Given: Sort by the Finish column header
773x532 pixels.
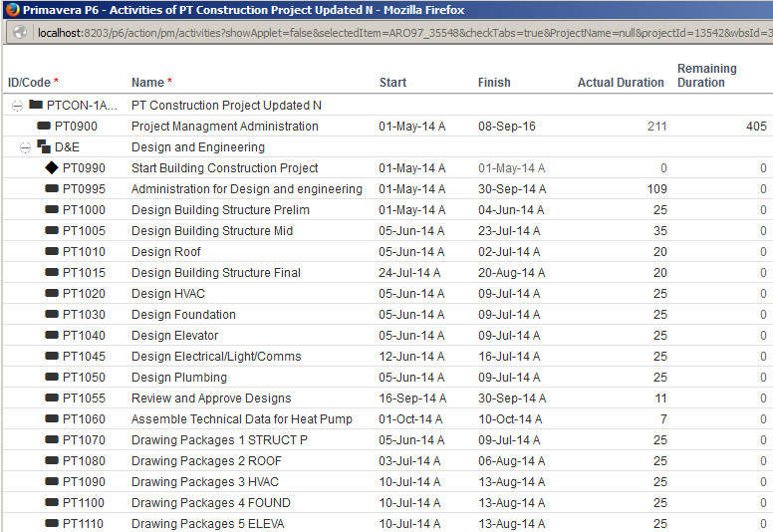Looking at the screenshot, I should pos(494,83).
